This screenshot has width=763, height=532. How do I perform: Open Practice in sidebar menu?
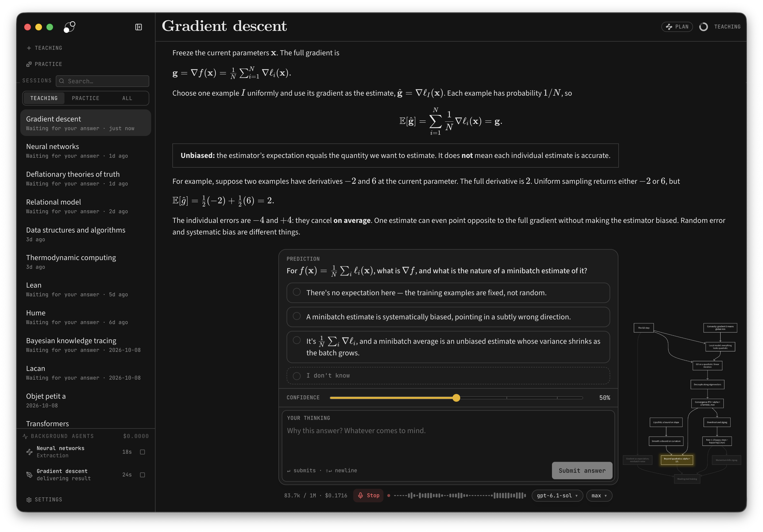click(x=44, y=64)
